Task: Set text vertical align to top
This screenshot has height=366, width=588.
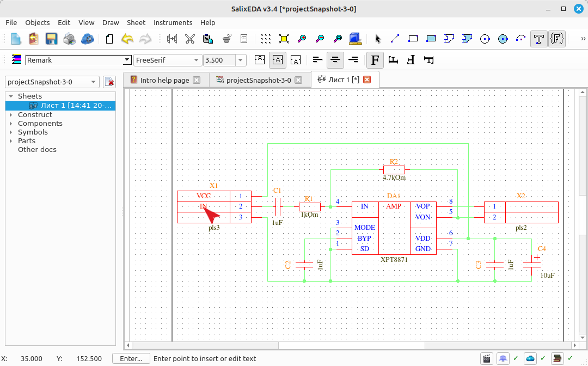Action: point(260,60)
